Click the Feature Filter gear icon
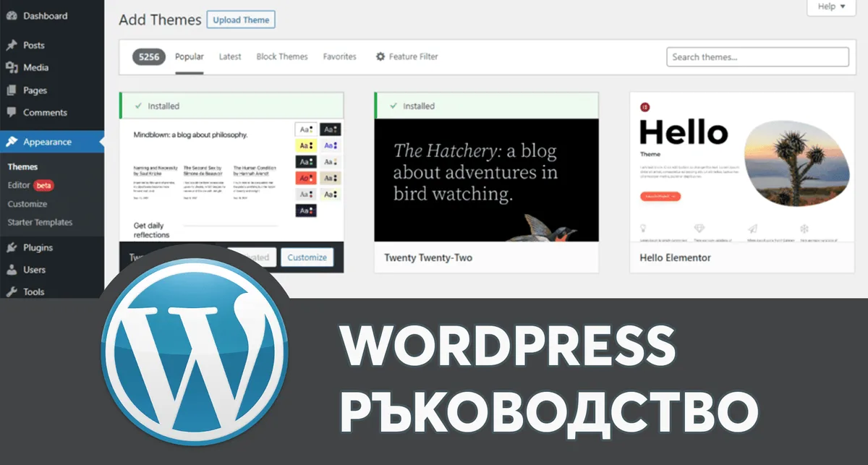The image size is (868, 465). tap(380, 56)
